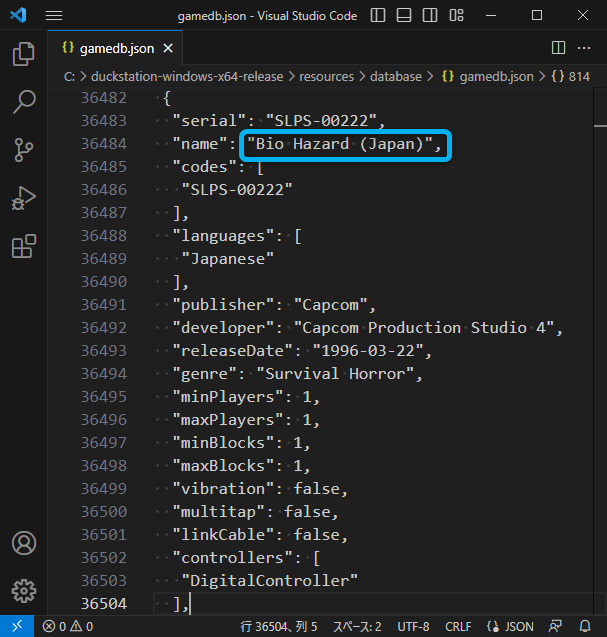Open the Search view in activity bar
This screenshot has height=637, width=607.
[24, 102]
